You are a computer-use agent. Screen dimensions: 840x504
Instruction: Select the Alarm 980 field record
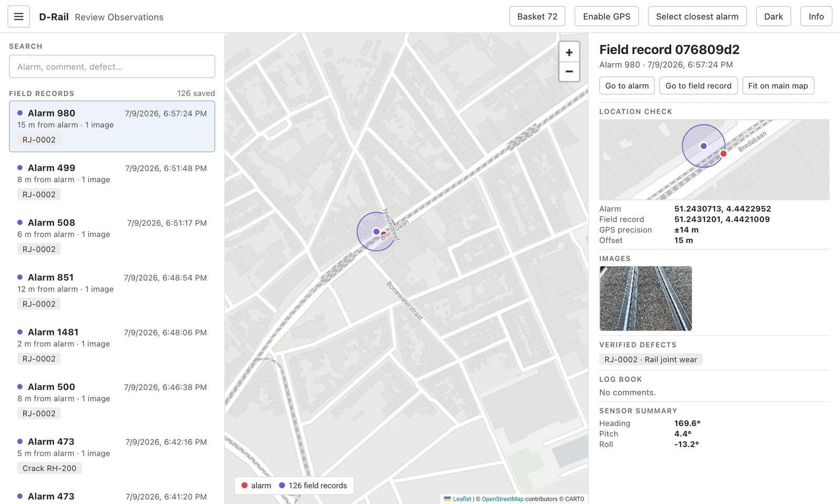(x=112, y=127)
